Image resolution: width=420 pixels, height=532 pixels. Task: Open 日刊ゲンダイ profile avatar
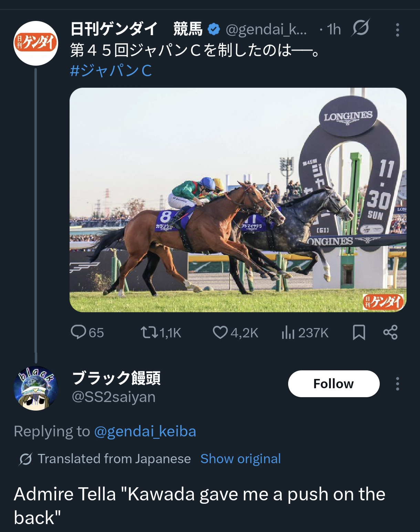pos(36,43)
